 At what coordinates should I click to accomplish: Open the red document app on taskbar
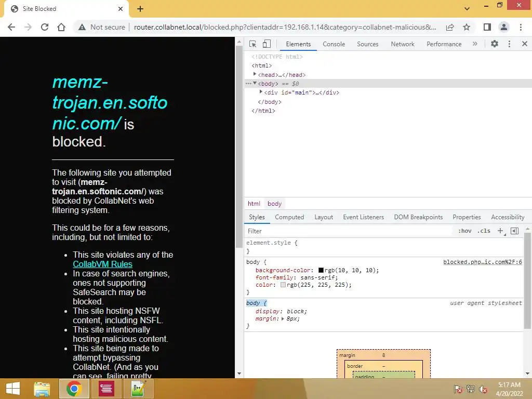[106, 389]
